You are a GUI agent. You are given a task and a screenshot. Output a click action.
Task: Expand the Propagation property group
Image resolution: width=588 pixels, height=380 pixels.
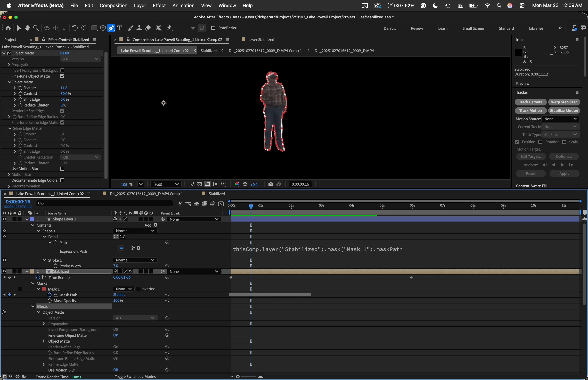pos(9,65)
